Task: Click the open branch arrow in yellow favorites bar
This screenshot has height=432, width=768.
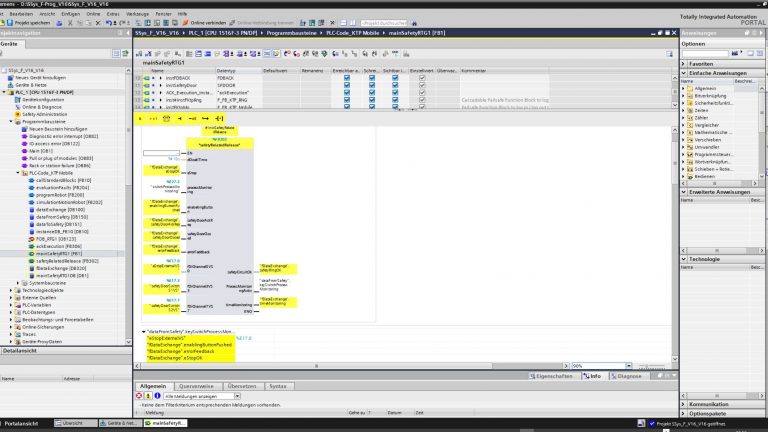Action: 205,119
